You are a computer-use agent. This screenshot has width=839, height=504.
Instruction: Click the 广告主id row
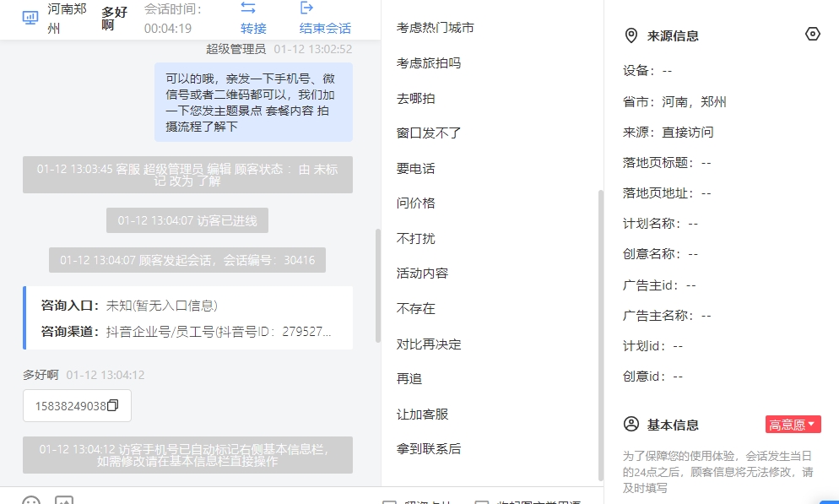point(660,285)
